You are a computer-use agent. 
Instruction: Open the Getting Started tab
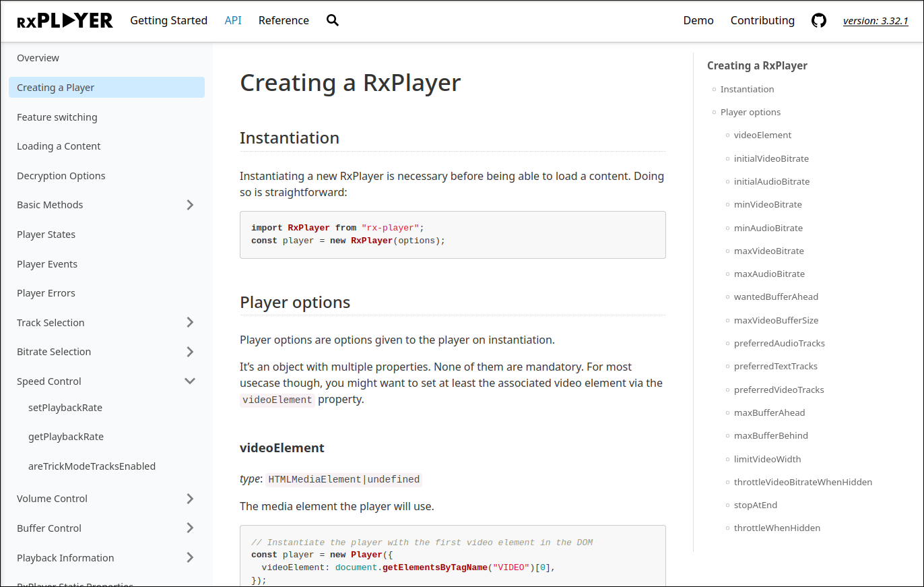168,20
